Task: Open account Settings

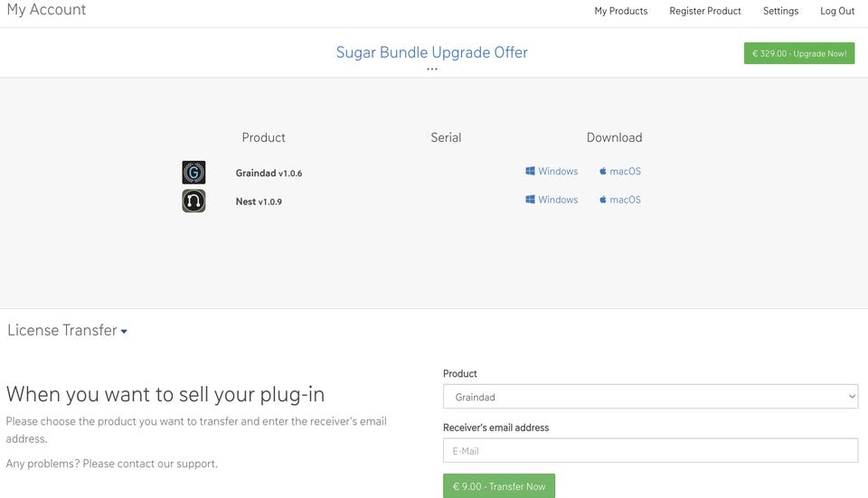Action: coord(780,11)
